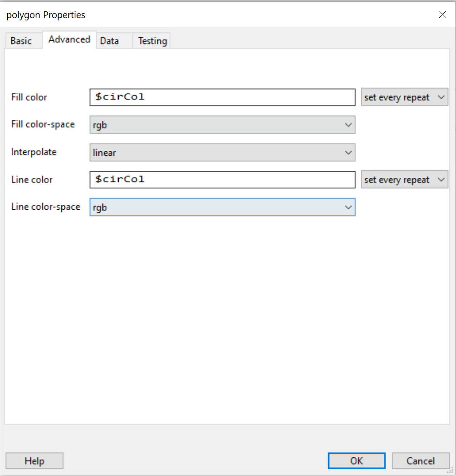The height and width of the screenshot is (476, 456).
Task: Expand the Line color-space dropdown
Action: (x=222, y=207)
